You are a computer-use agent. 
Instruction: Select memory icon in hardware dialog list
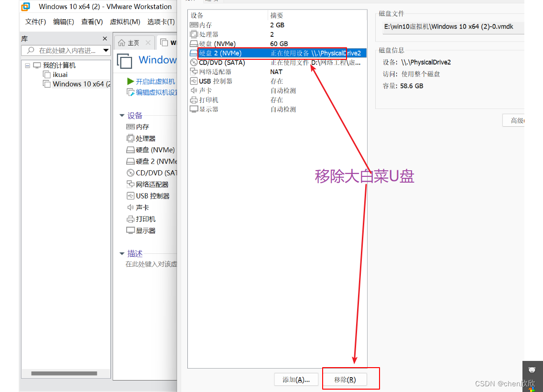click(x=194, y=25)
